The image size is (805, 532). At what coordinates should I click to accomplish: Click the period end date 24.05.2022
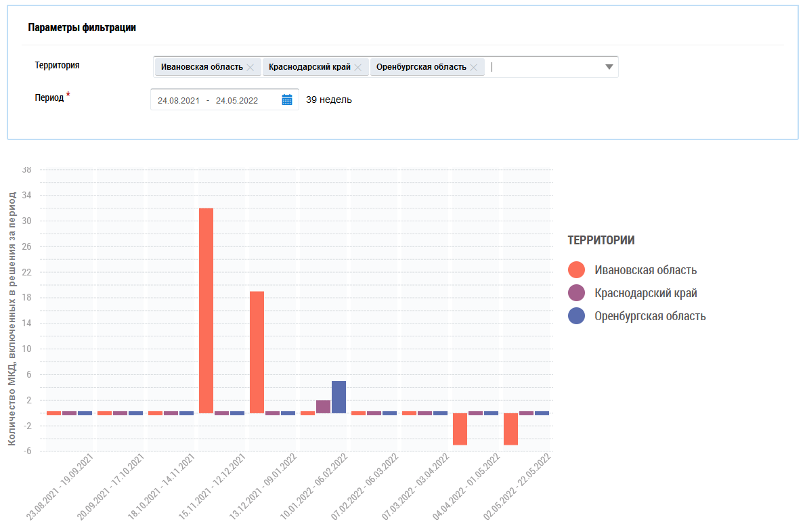coord(237,100)
